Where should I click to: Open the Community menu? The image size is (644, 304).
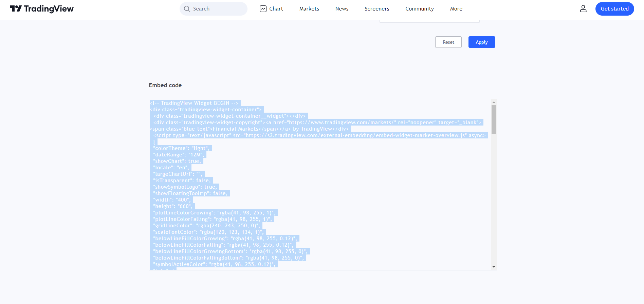(419, 9)
